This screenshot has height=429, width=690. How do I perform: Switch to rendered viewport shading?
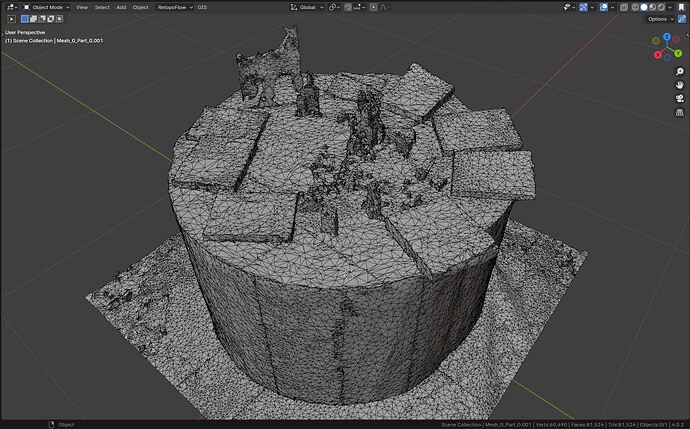coord(661,7)
